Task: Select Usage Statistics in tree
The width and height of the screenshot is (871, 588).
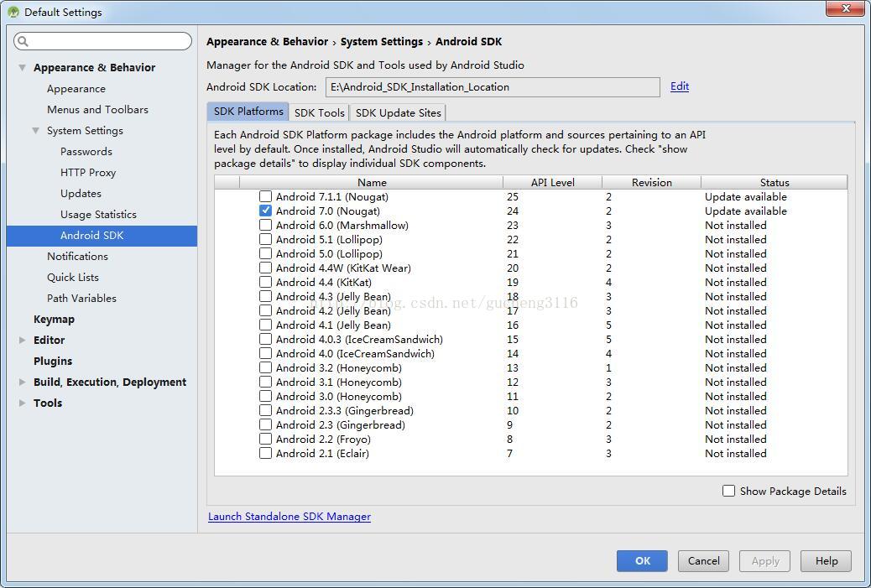Action: tap(98, 215)
